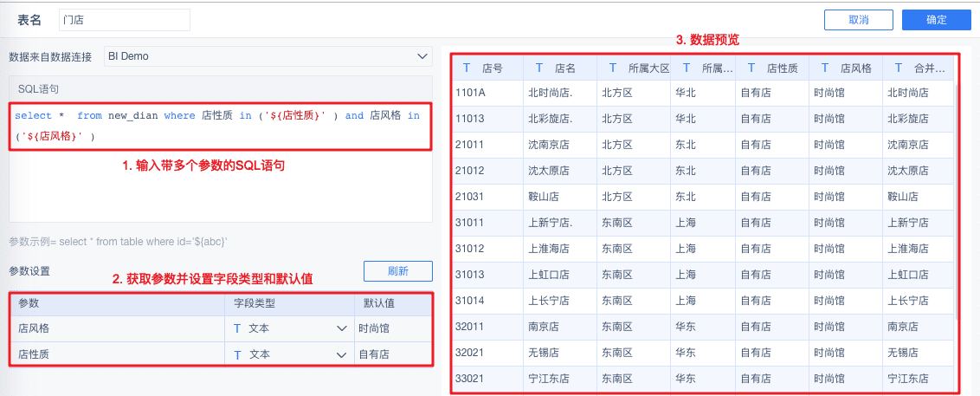Expand field type dropdown for 店风格 parameter
This screenshot has height=396, width=980.
[x=341, y=328]
